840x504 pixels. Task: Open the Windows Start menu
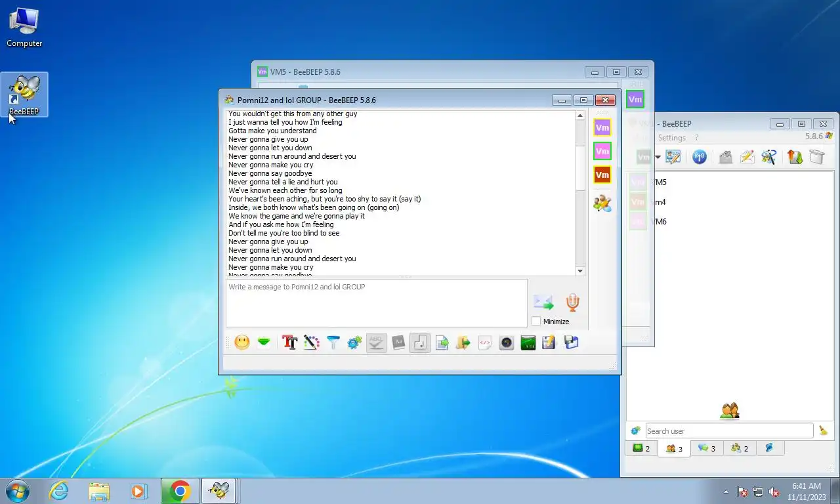16,491
